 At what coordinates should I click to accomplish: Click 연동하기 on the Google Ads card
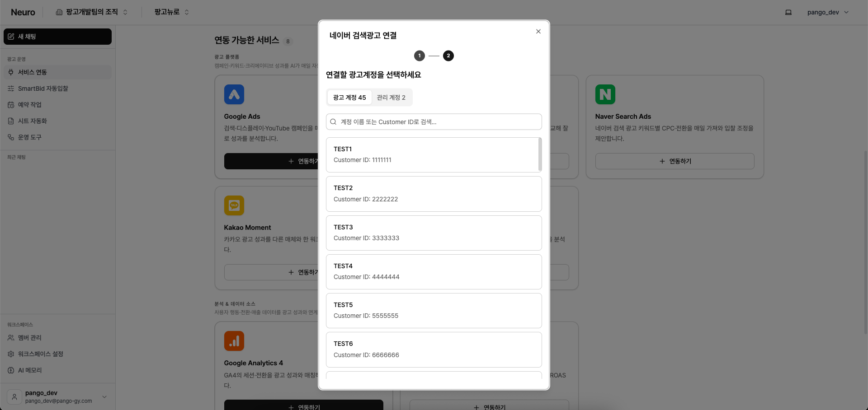tap(271, 161)
